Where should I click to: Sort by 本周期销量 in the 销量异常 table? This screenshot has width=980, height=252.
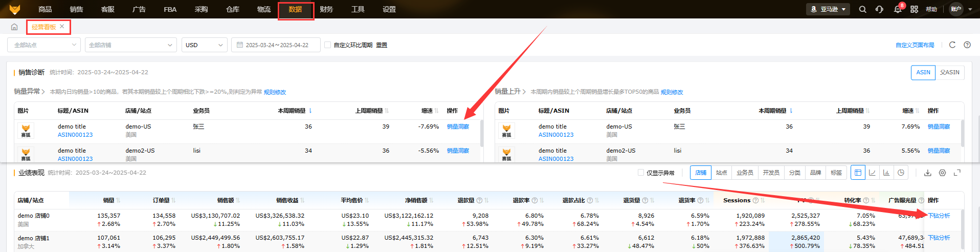pos(310,111)
